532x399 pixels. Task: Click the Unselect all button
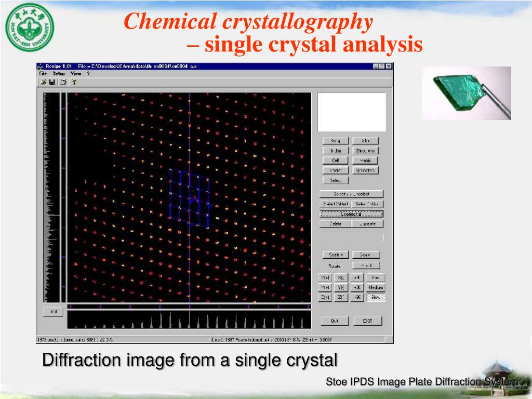[x=352, y=214]
